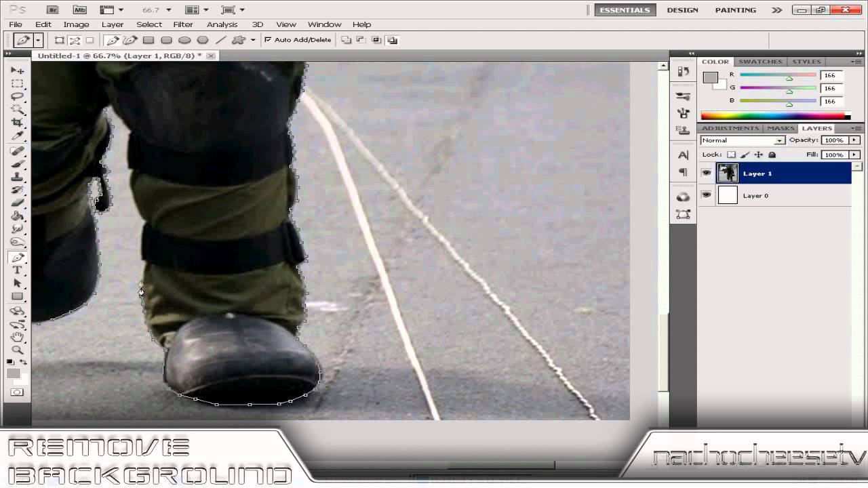
Task: Switch to the Design workspace
Action: click(x=682, y=10)
